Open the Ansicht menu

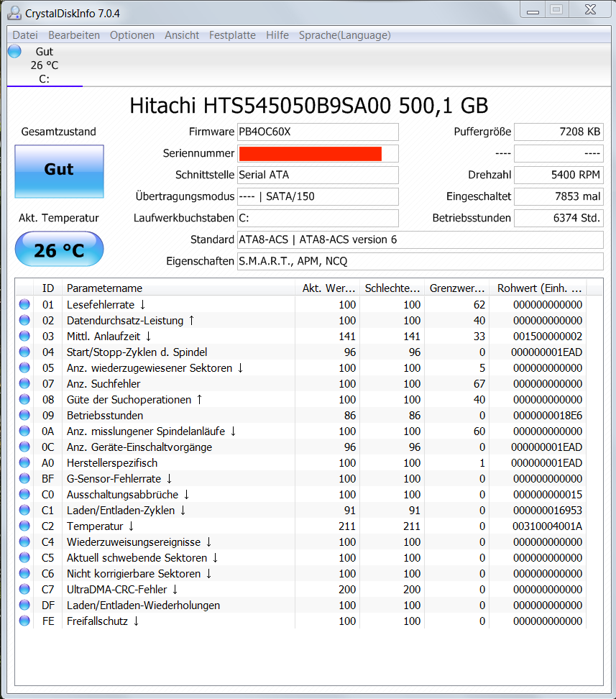[182, 35]
